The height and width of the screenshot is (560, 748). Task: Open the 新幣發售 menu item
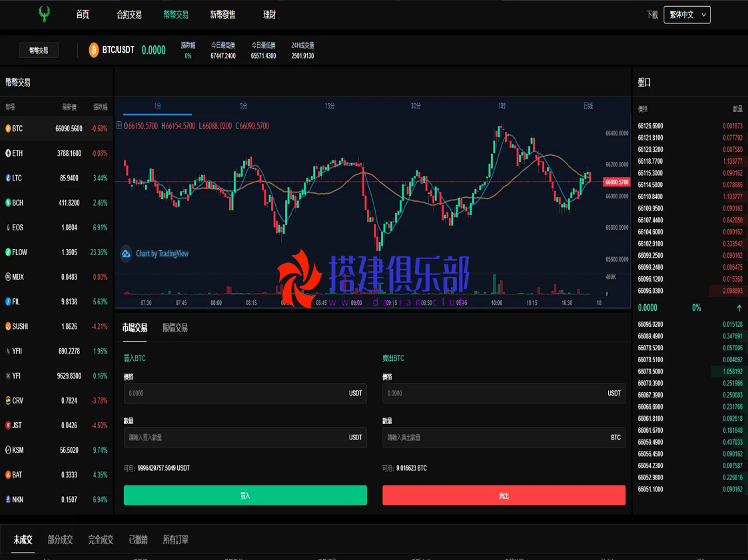tap(222, 15)
